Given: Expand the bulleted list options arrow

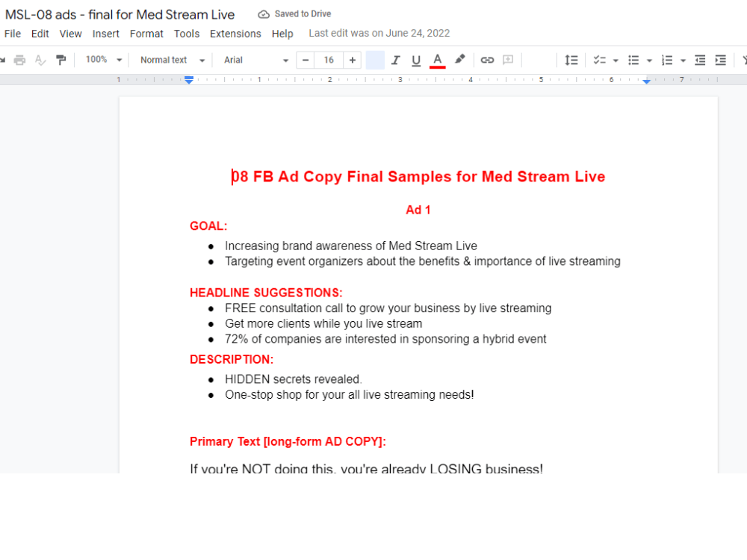Looking at the screenshot, I should point(649,60).
